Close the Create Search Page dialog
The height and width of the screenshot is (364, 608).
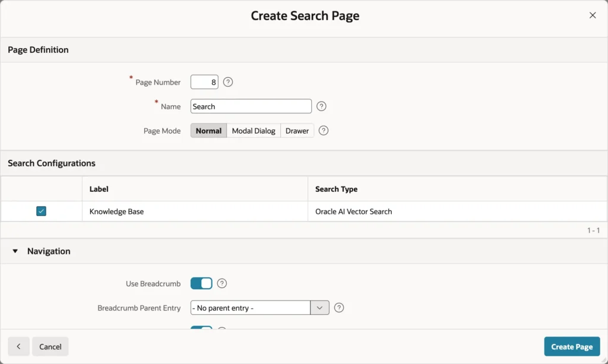pyautogui.click(x=593, y=15)
